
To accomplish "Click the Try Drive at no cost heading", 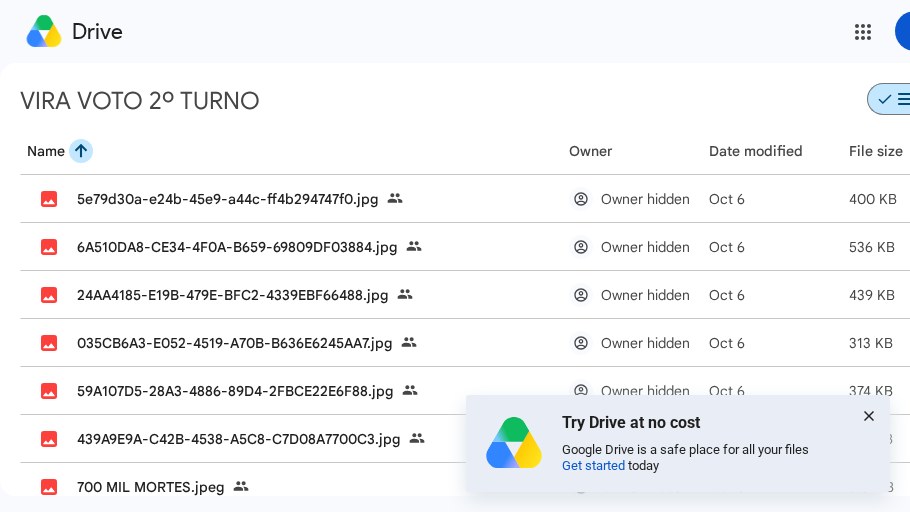I will coord(631,423).
